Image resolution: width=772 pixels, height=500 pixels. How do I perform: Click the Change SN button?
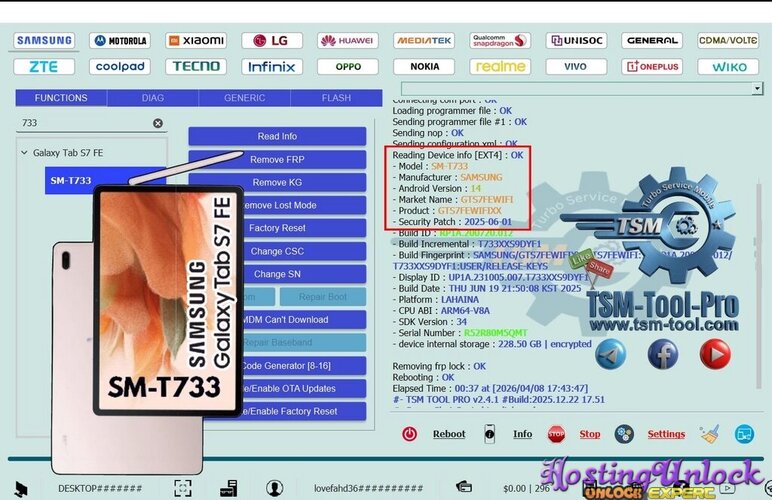coord(304,274)
